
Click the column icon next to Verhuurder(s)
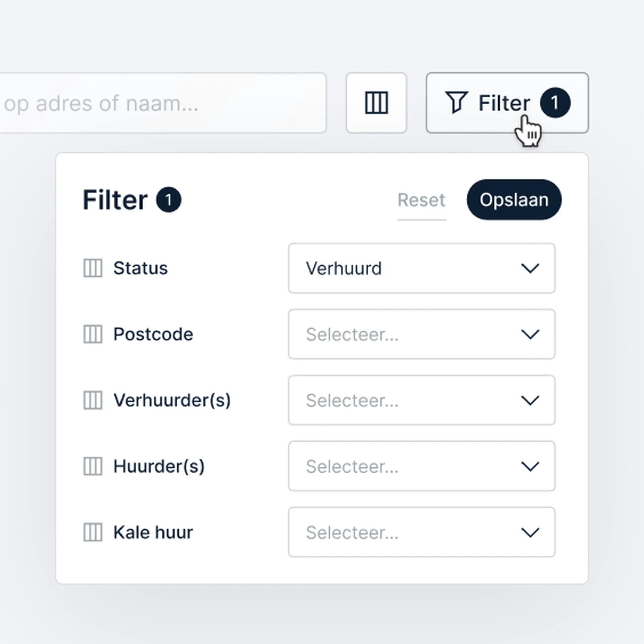click(93, 400)
